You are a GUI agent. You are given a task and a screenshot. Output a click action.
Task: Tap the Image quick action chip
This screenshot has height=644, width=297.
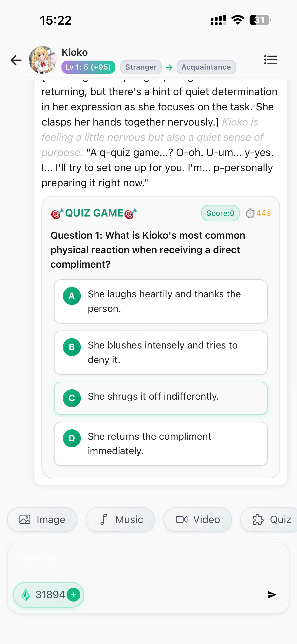42,519
